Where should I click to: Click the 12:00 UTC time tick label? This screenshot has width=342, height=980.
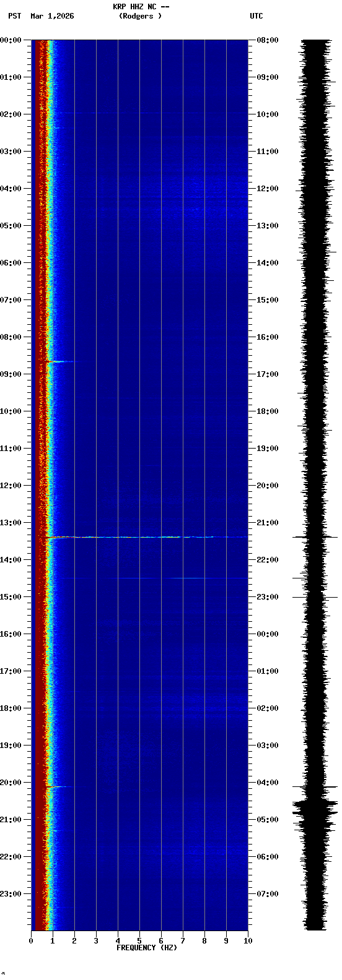point(268,189)
